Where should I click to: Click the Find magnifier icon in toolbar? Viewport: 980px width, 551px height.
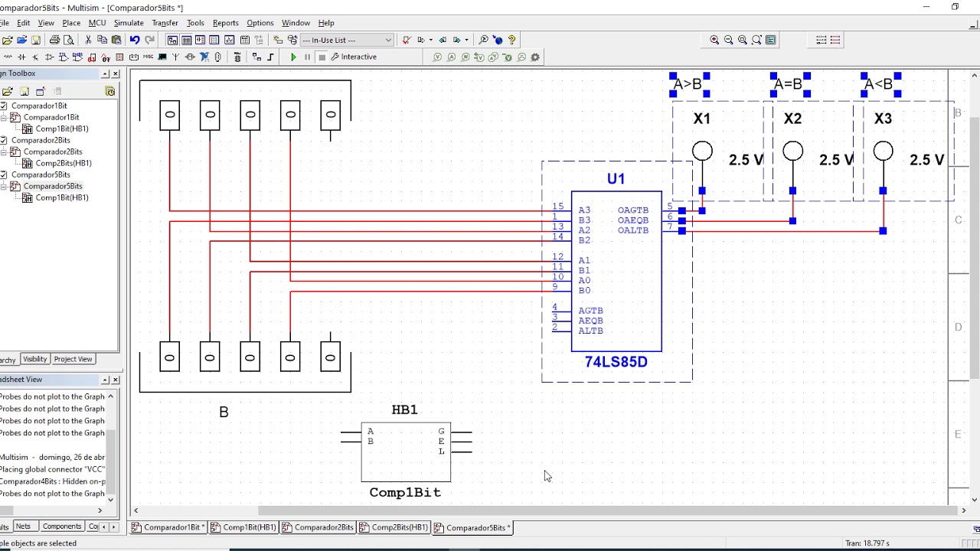(x=483, y=40)
